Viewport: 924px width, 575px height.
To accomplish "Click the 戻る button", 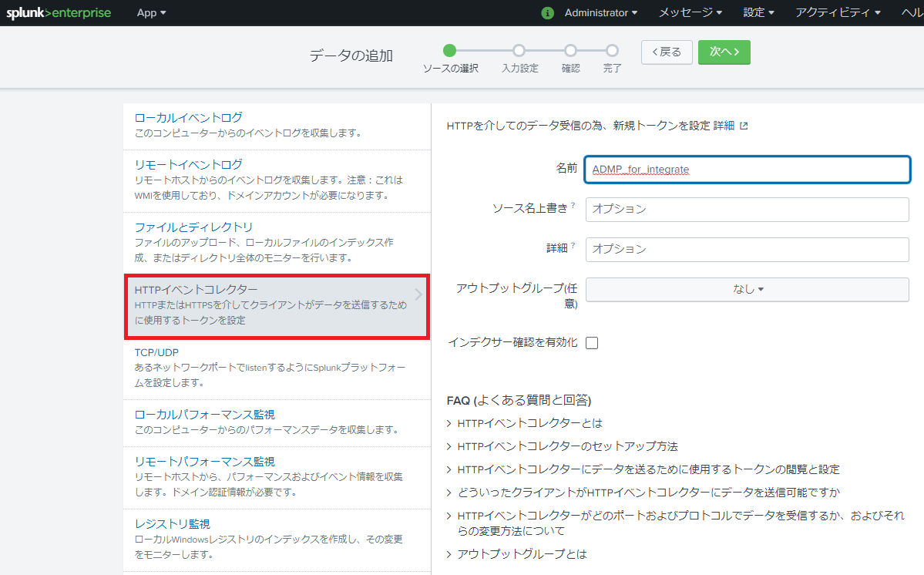I will click(x=667, y=52).
